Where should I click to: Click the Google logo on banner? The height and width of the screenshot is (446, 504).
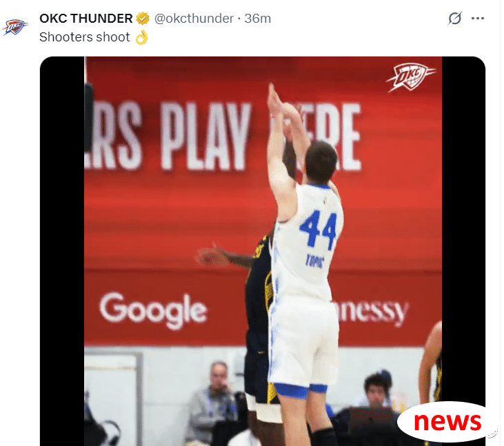click(153, 310)
